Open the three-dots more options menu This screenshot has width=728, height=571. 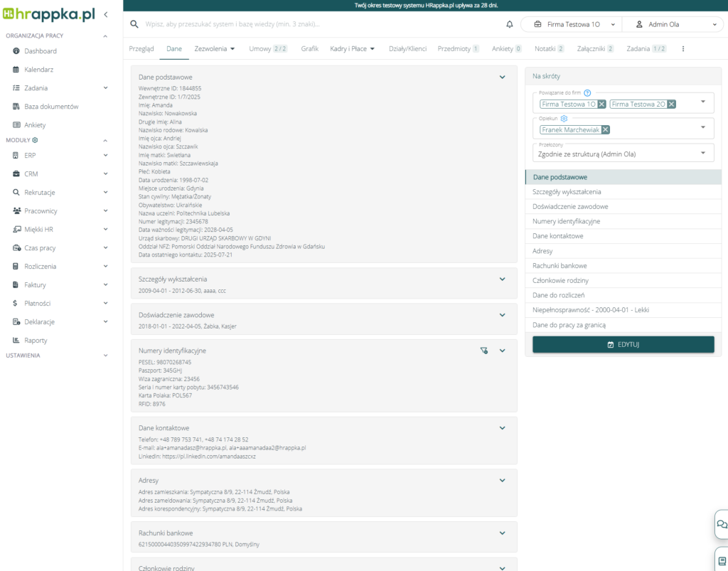pos(683,49)
